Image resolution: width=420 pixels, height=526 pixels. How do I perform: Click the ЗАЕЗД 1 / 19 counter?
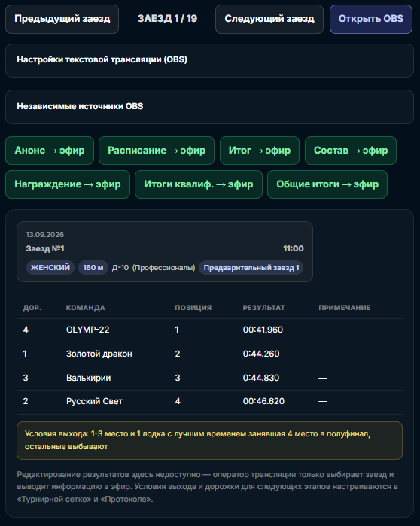coord(167,19)
